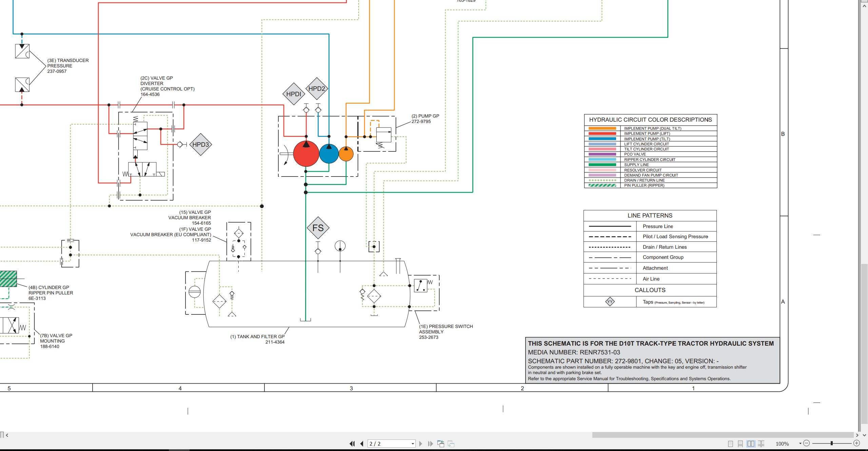Click the 'RIPPER CYLINDER CIRCUIT' legend entry
The width and height of the screenshot is (868, 451).
pyautogui.click(x=650, y=160)
